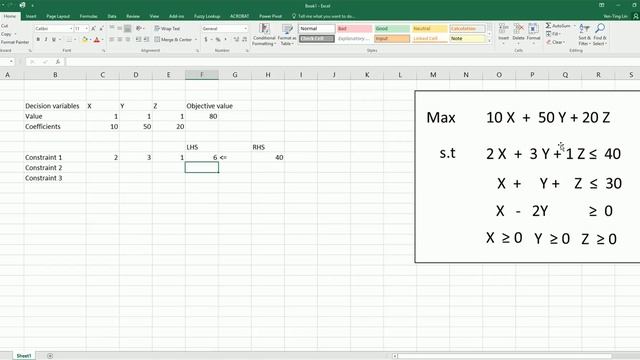Viewport: 640px width, 360px height.
Task: Open Conditional Formatting menu
Action: click(264, 34)
